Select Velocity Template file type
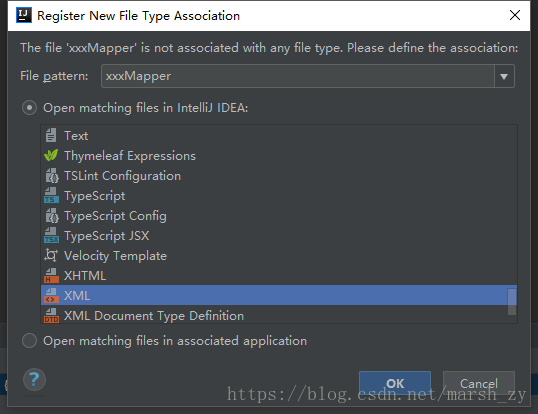This screenshot has height=414, width=538. [279, 256]
